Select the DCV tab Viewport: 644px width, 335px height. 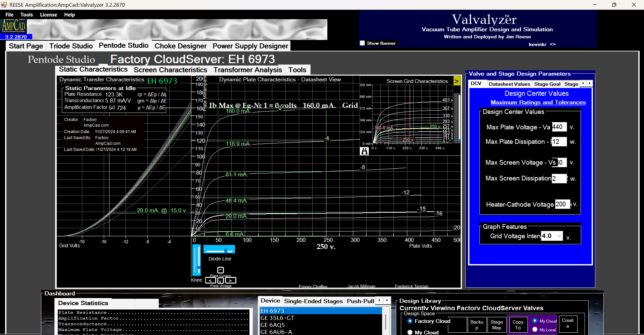[x=476, y=84]
